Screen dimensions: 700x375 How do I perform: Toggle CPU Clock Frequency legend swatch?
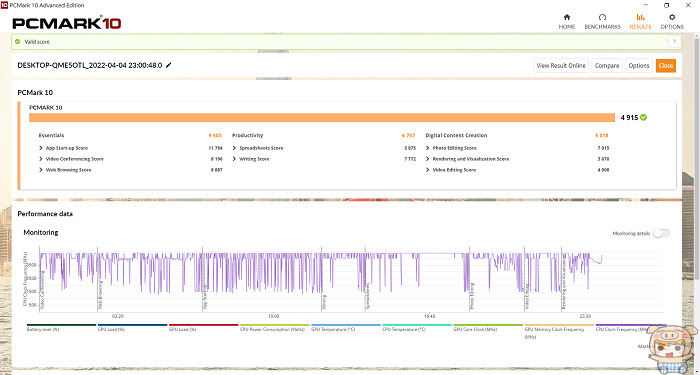point(631,325)
